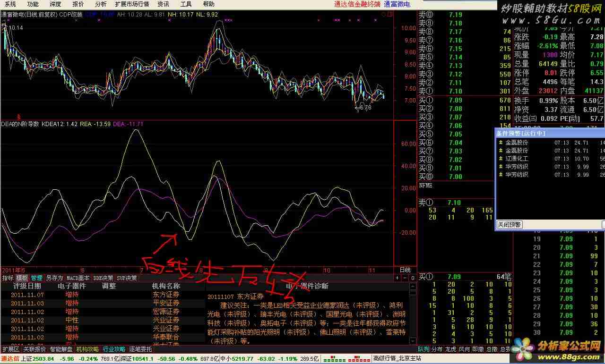Click the 总量 value 64149
This screenshot has width=605, height=364.
pos(548,64)
